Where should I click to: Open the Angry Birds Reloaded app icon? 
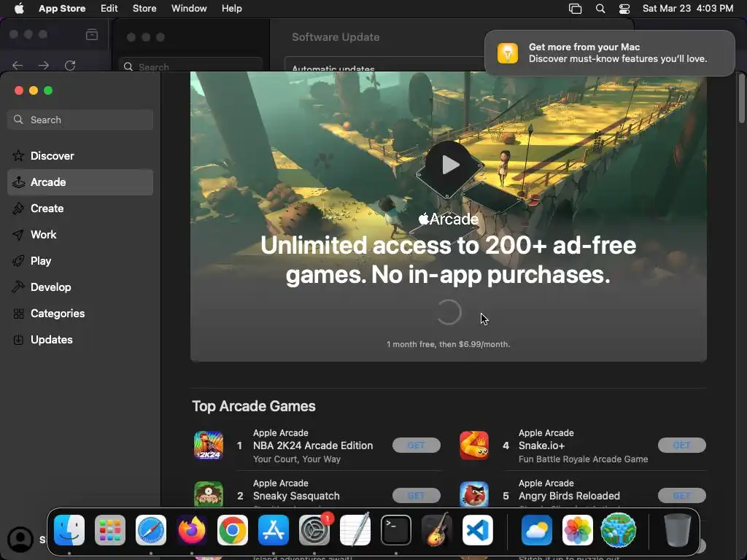(474, 494)
